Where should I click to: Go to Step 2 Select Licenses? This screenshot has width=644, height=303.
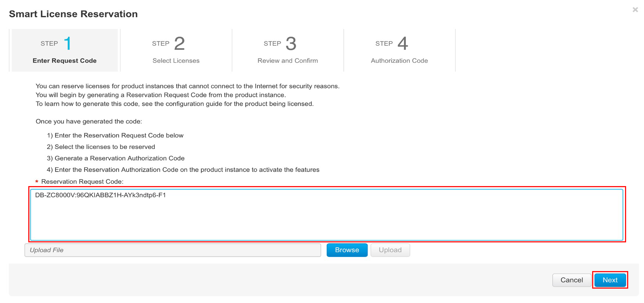[x=176, y=50]
